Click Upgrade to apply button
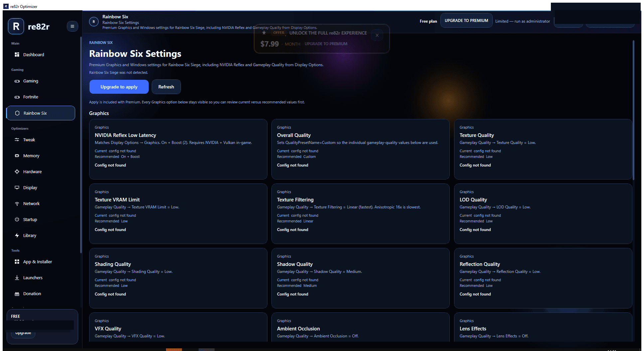Viewport: 644px width, 351px height. 119,87
